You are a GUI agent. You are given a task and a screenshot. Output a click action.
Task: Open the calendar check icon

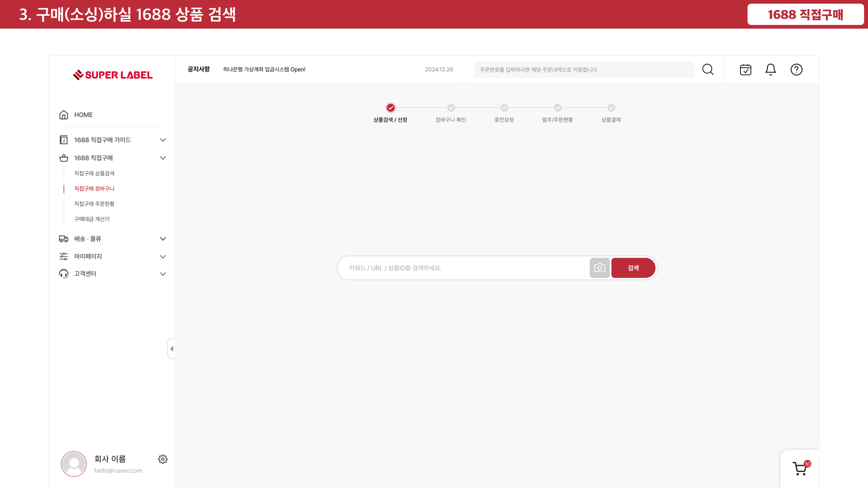[746, 70]
